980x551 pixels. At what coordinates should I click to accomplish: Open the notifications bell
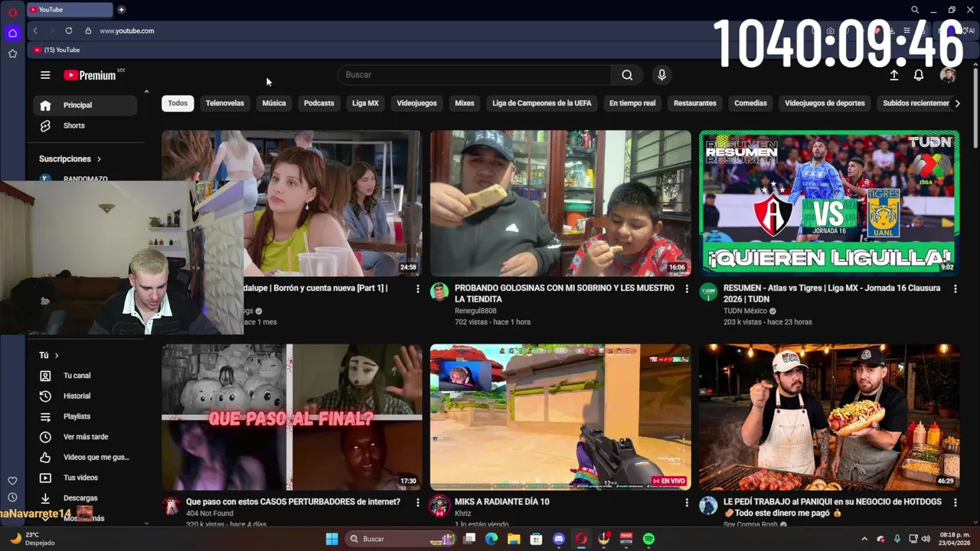(x=919, y=75)
